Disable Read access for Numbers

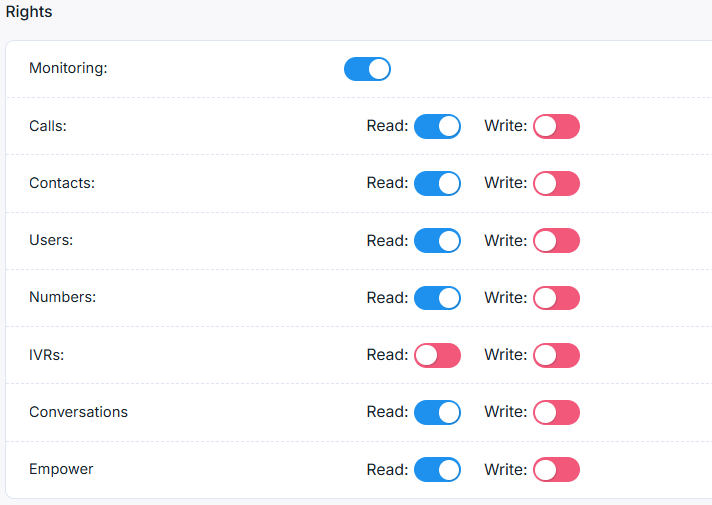point(437,297)
